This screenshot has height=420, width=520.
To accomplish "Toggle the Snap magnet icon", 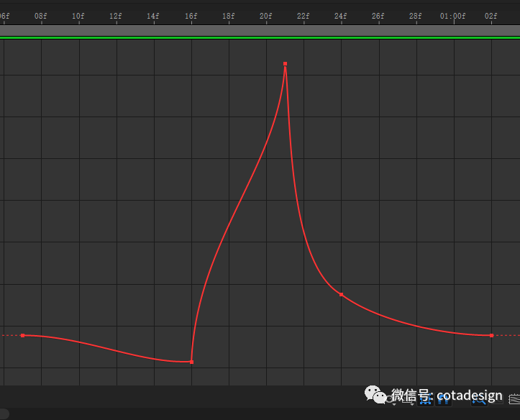I will (443, 400).
